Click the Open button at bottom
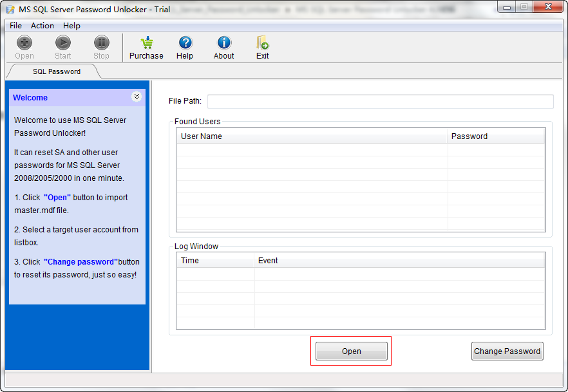Screen dimensions: 568x392 352,351
